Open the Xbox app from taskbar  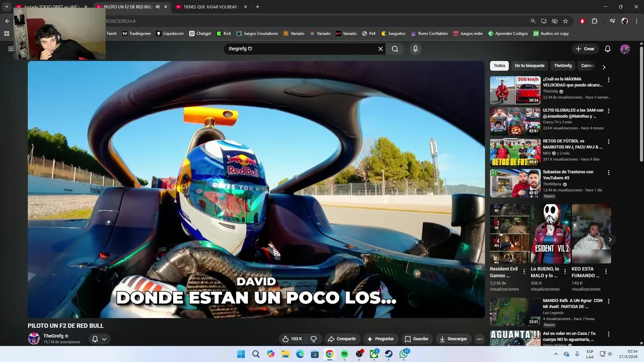pos(374,354)
